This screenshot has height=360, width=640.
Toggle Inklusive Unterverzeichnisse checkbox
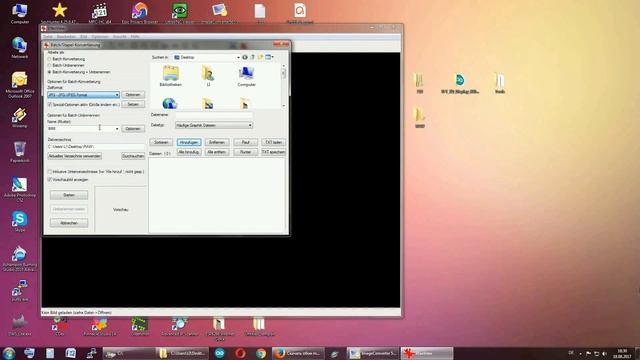pyautogui.click(x=50, y=172)
